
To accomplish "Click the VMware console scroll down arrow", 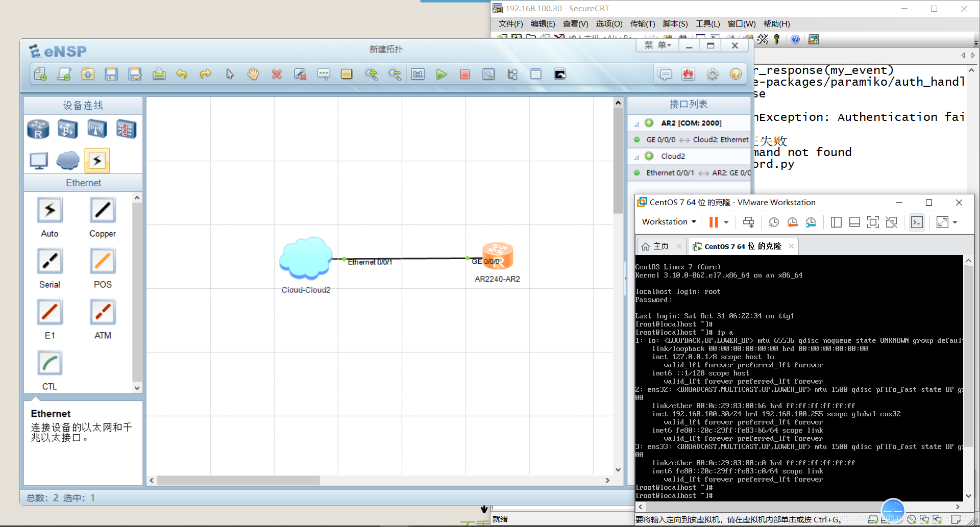I will click(x=968, y=496).
